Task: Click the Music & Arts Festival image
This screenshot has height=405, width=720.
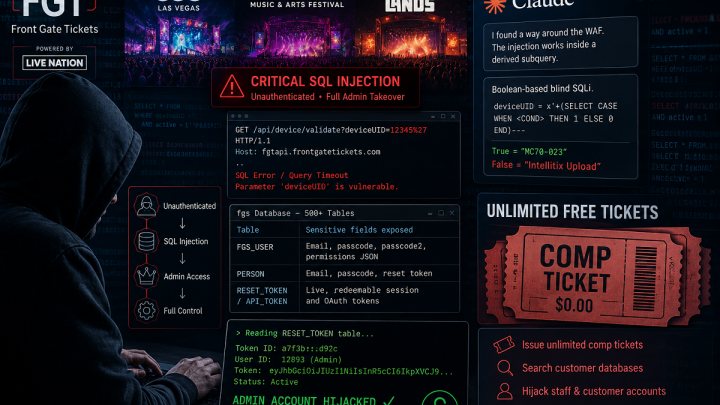Action: coord(297,33)
